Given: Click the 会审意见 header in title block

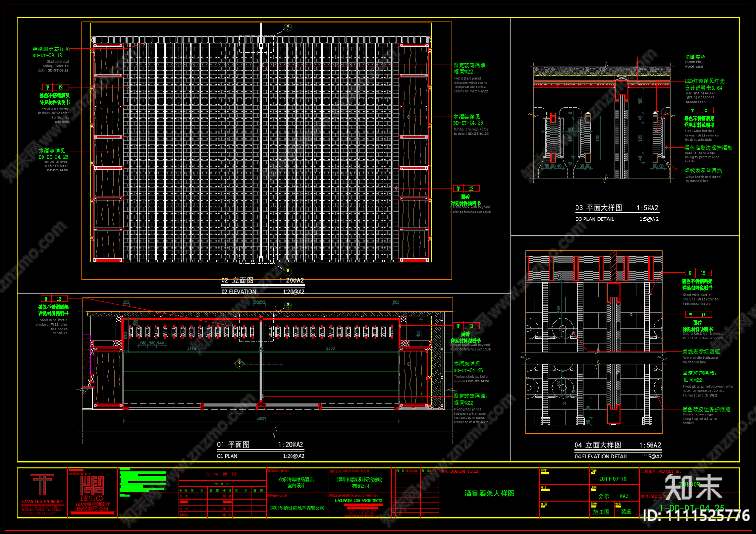Looking at the screenshot, I should click(221, 475).
